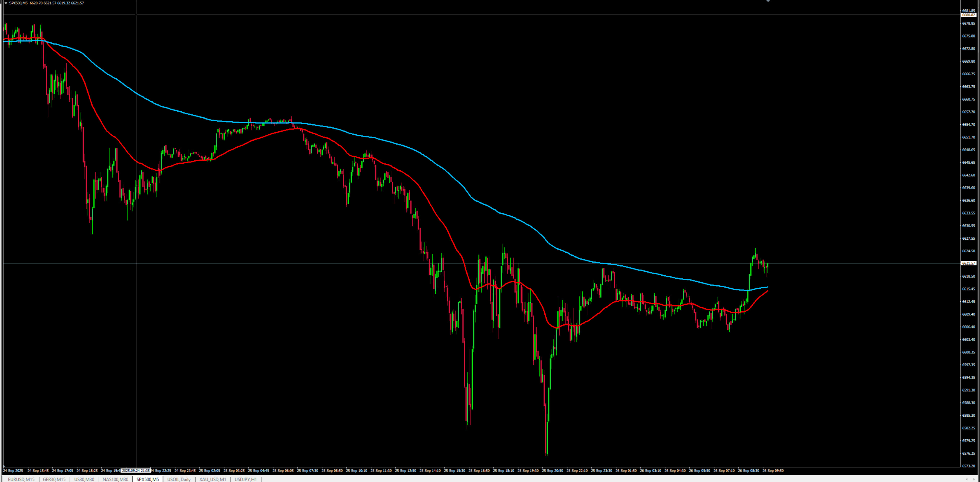Click the 6621.57 current price label
980x482 pixels.
tap(968, 263)
